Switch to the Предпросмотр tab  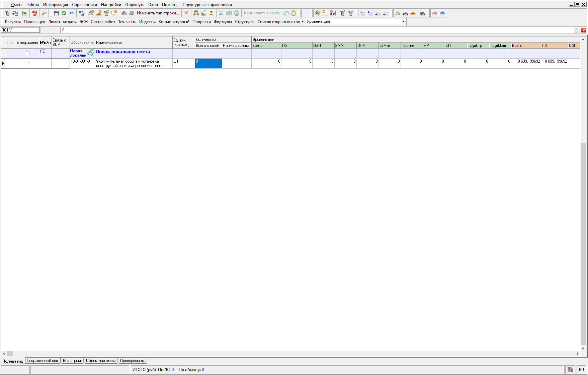(133, 361)
